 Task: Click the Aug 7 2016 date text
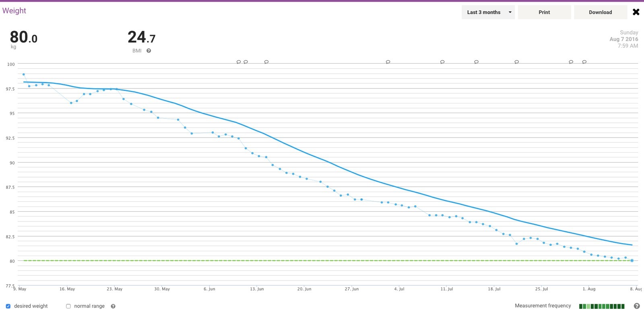click(x=623, y=39)
